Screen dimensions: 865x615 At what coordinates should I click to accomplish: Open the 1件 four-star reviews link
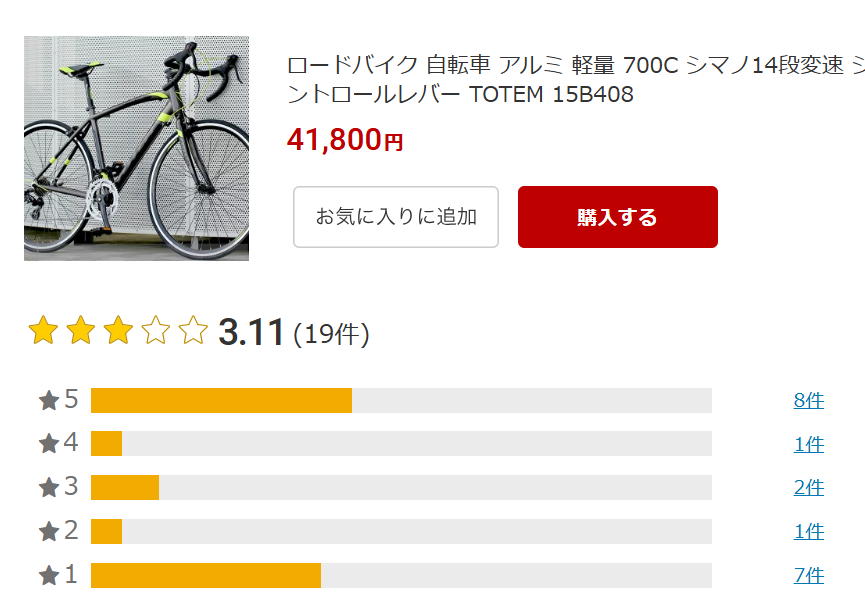pos(809,444)
